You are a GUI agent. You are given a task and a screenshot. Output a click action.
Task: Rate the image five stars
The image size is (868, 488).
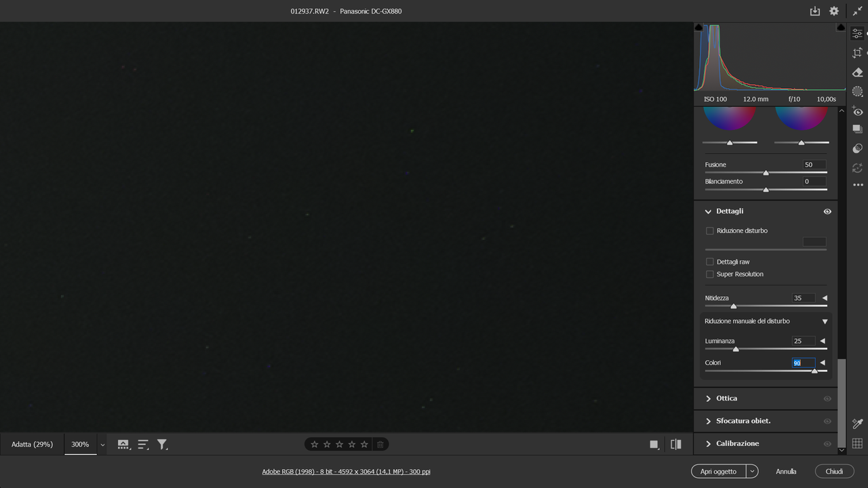click(x=364, y=445)
